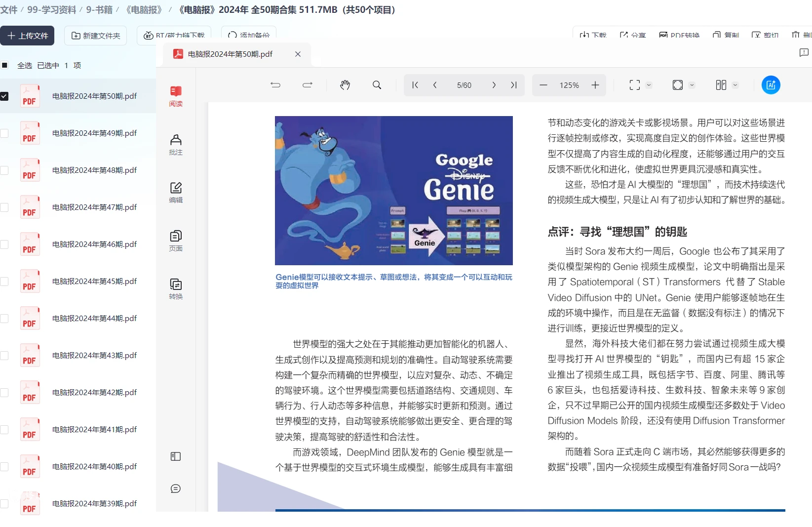Navigate to 9-书籍 breadcrumb
This screenshot has height=527, width=812.
pyautogui.click(x=99, y=9)
